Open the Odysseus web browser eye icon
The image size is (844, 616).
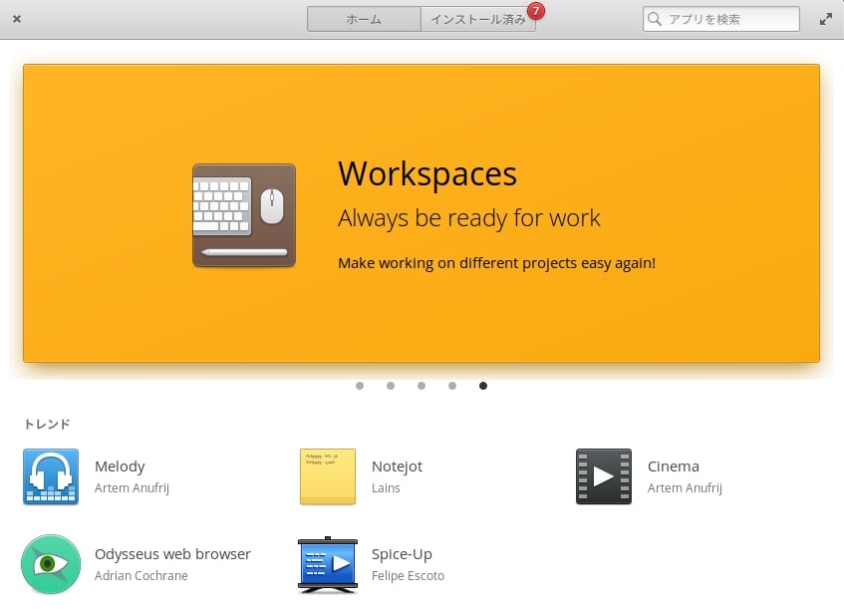51,564
